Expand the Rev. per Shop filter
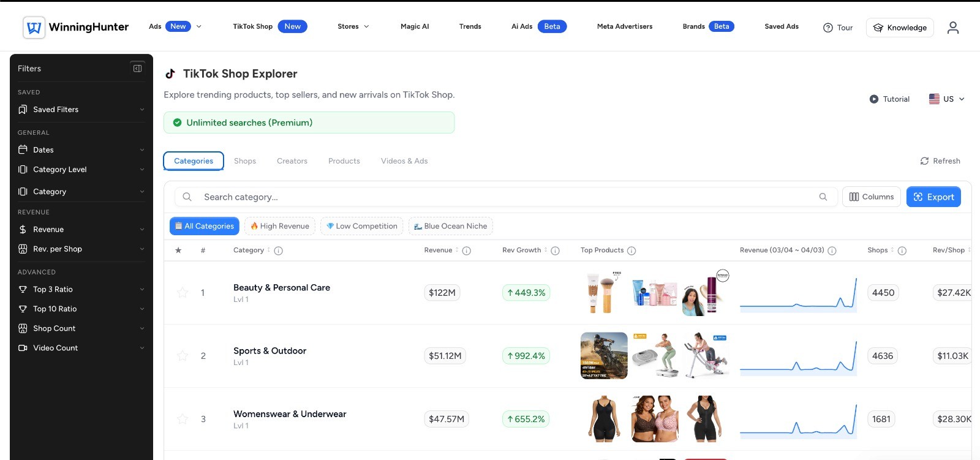Screen dimensions: 980x460 pyautogui.click(x=81, y=249)
